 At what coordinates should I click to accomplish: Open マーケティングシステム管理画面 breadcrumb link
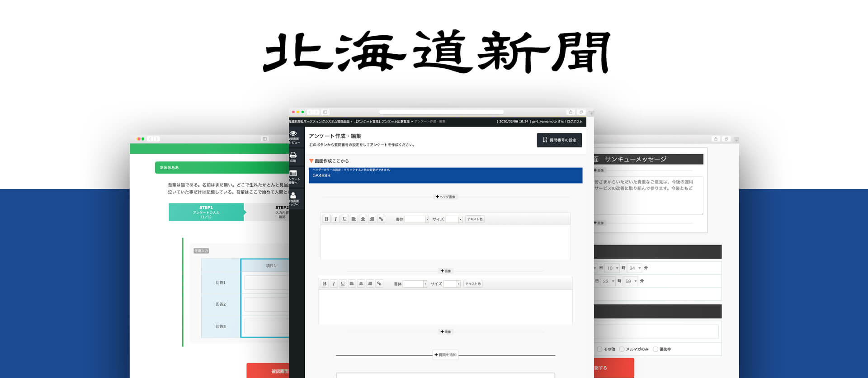tap(319, 122)
